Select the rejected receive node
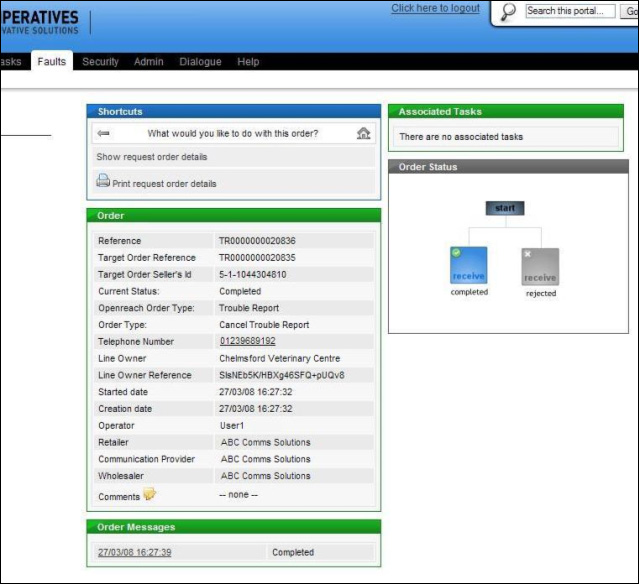 pos(540,267)
